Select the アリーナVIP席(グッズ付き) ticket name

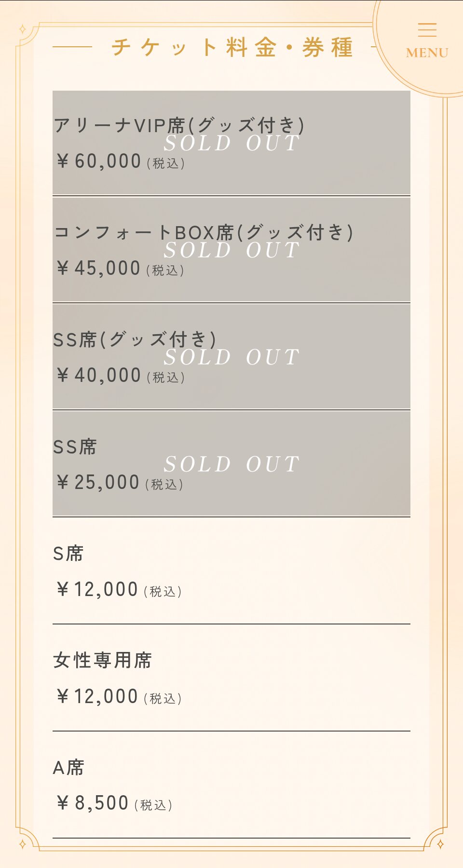(x=179, y=125)
